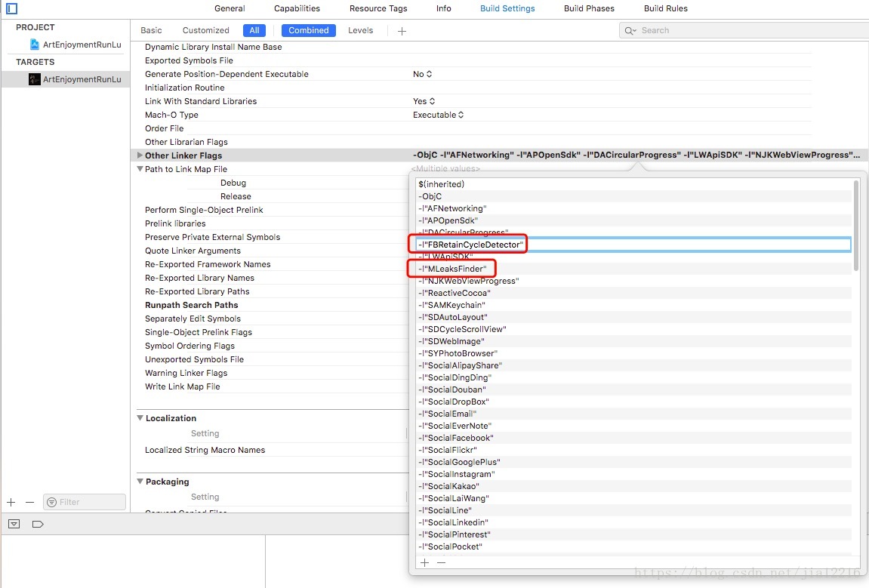Add a new target with plus icon
Screen dimensions: 869x588
coord(11,502)
